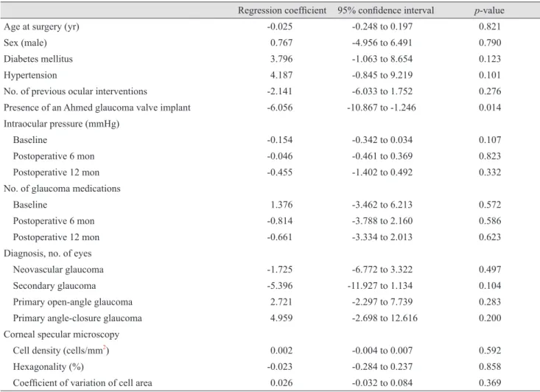Screen dimensions: 540x392
Task: Select 'No. of previous ocular interventions' label
Action: (x=75, y=91)
